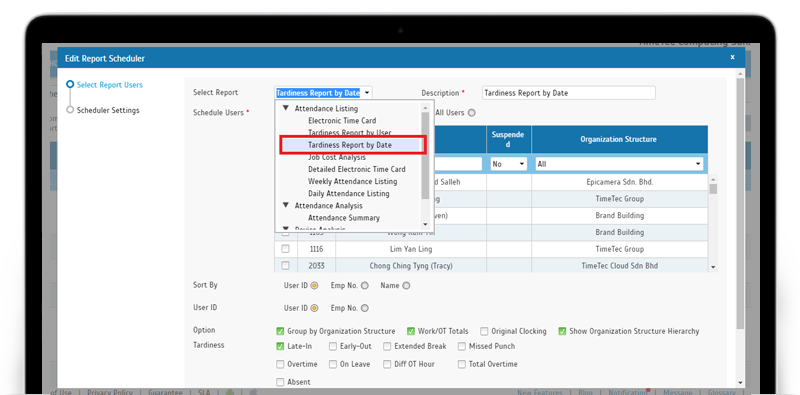Click dialog scrollbar down arrow
Screen dimensions: 800x395
pos(740,383)
